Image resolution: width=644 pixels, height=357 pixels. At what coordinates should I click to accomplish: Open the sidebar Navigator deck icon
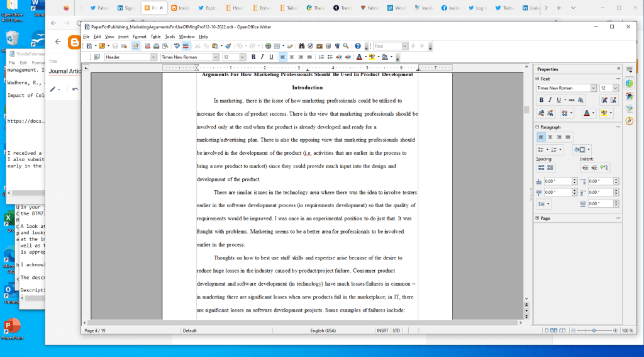629,121
